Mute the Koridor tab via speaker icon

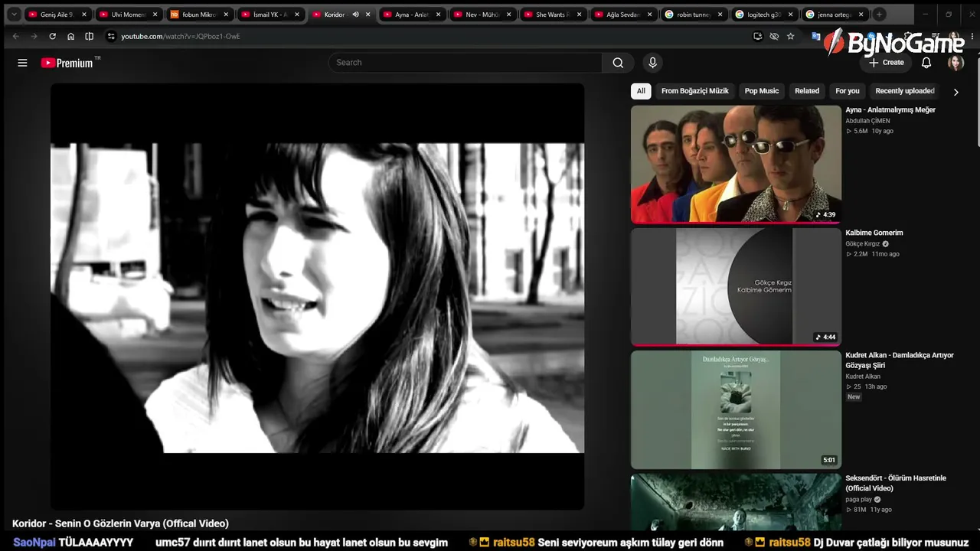pyautogui.click(x=355, y=15)
